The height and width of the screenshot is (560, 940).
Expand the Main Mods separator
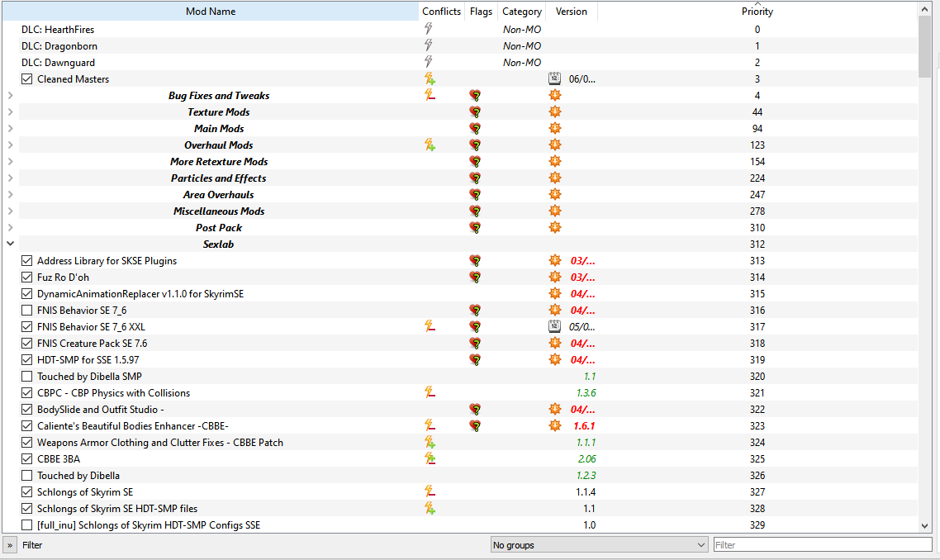click(x=10, y=128)
